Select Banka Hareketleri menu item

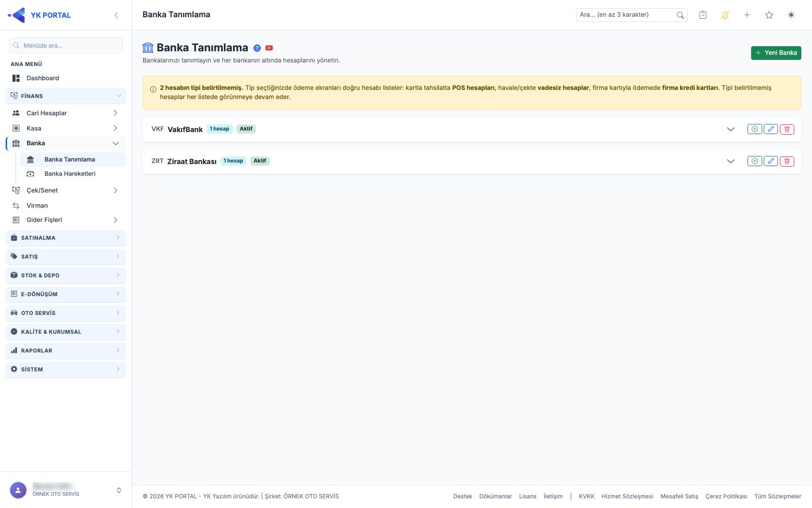[x=73, y=174]
